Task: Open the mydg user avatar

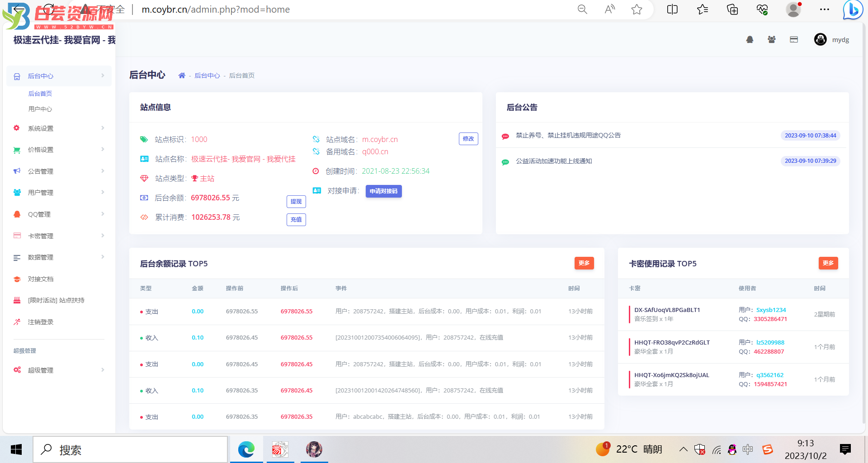Action: 821,39
